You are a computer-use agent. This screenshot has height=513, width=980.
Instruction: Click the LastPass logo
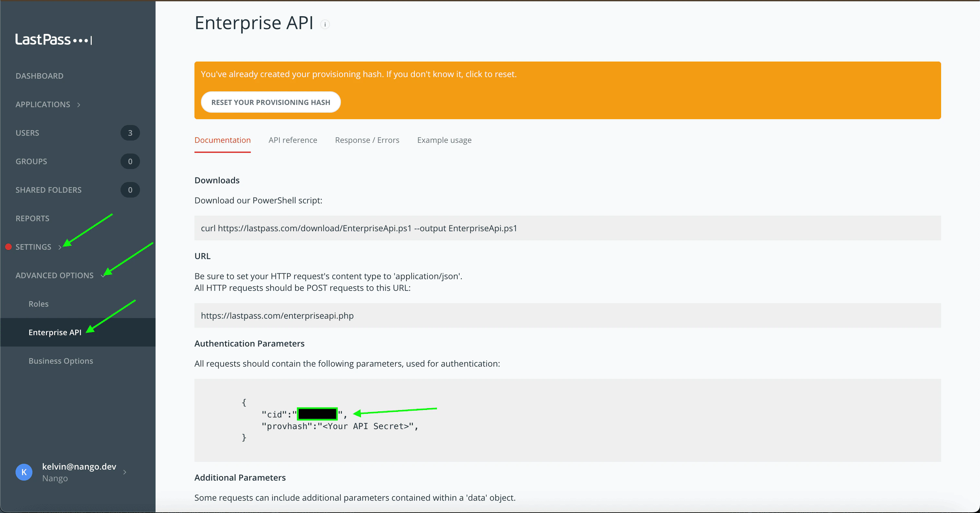pyautogui.click(x=53, y=40)
